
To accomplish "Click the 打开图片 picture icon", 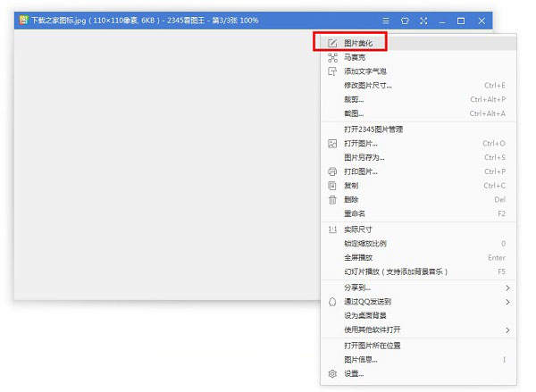I will pos(332,144).
